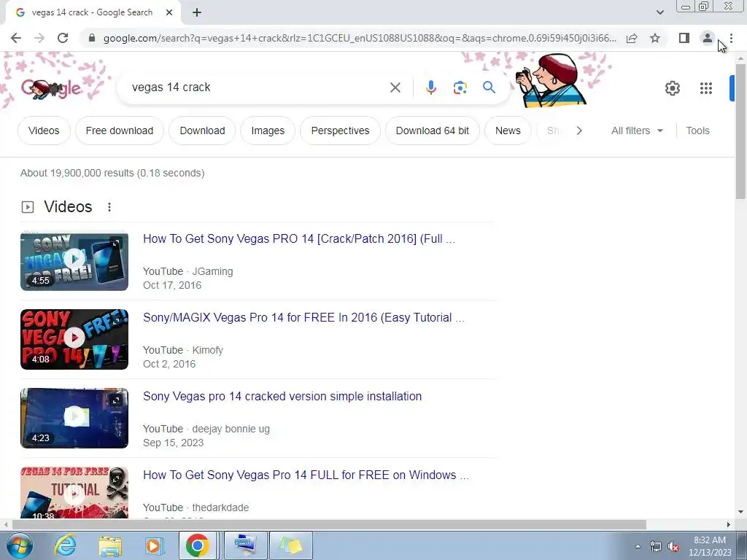Play the Kimofy 4:08 video thumbnail

click(x=74, y=339)
